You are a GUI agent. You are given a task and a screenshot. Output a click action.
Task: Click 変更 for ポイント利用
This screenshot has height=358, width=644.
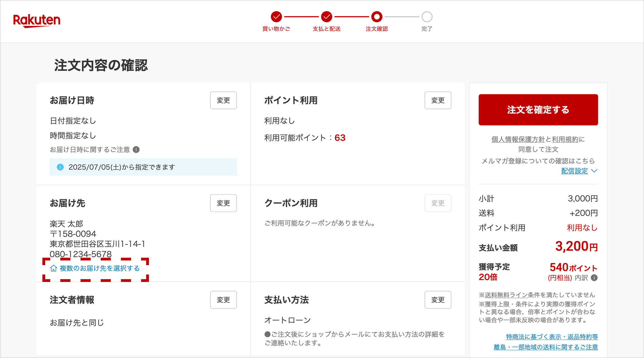pos(438,100)
